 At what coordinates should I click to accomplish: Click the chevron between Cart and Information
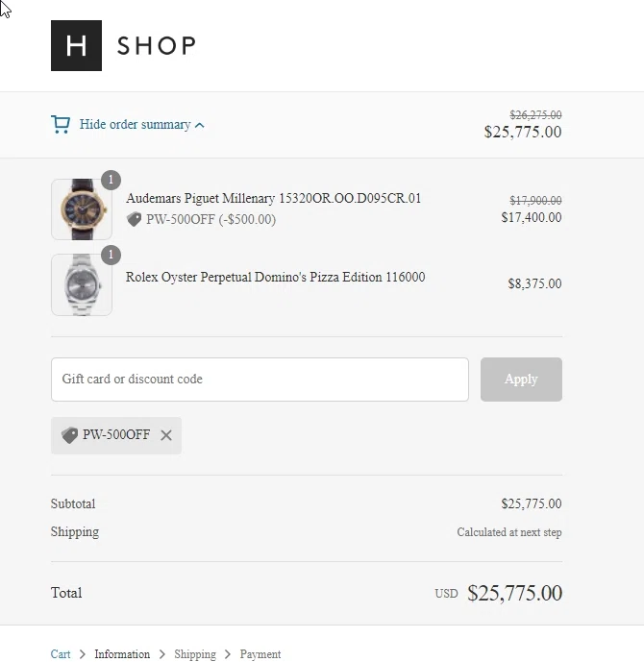click(83, 654)
